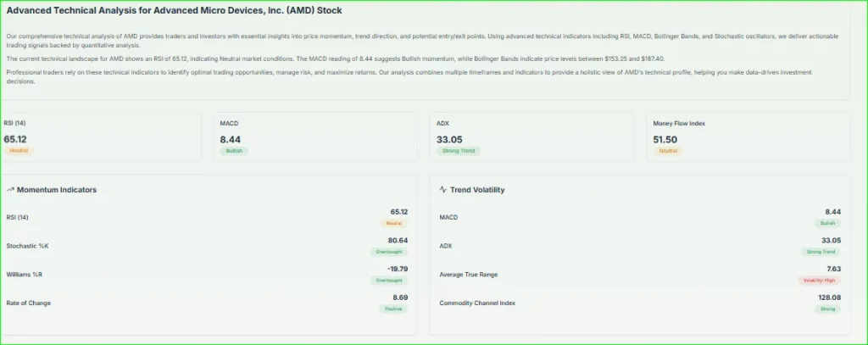Click the Momentum Indicators trend-arrow icon
Screen dimensions: 868x345
coord(10,190)
